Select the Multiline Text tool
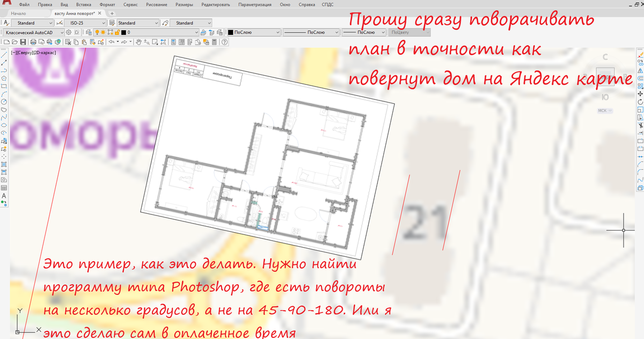This screenshot has width=644, height=339. (x=4, y=196)
